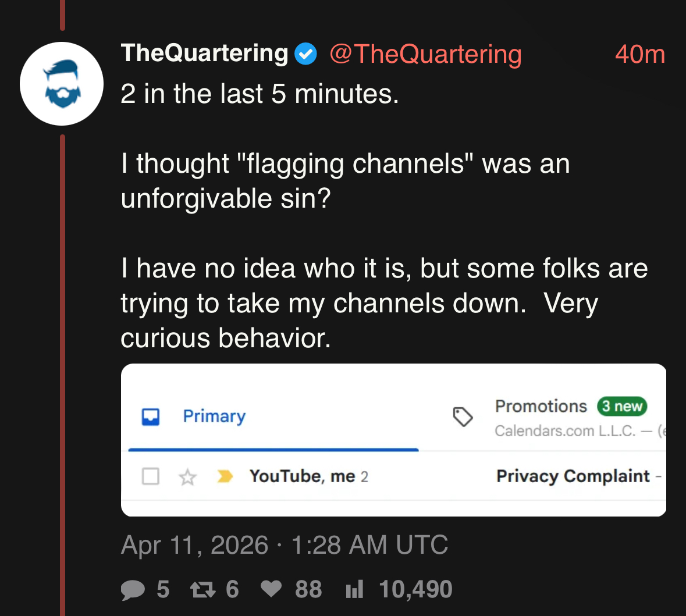Image resolution: width=686 pixels, height=616 pixels.
Task: Click the Promotions tag icon
Action: [463, 416]
